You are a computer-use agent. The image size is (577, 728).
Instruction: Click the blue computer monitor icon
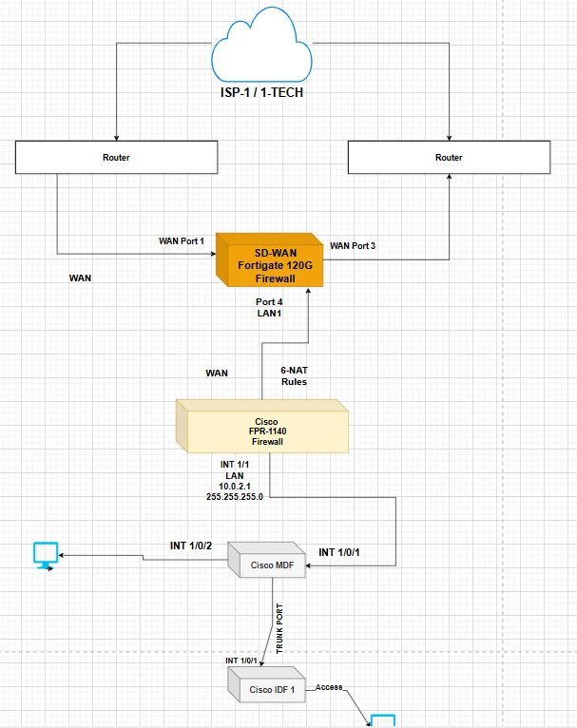pos(46,555)
